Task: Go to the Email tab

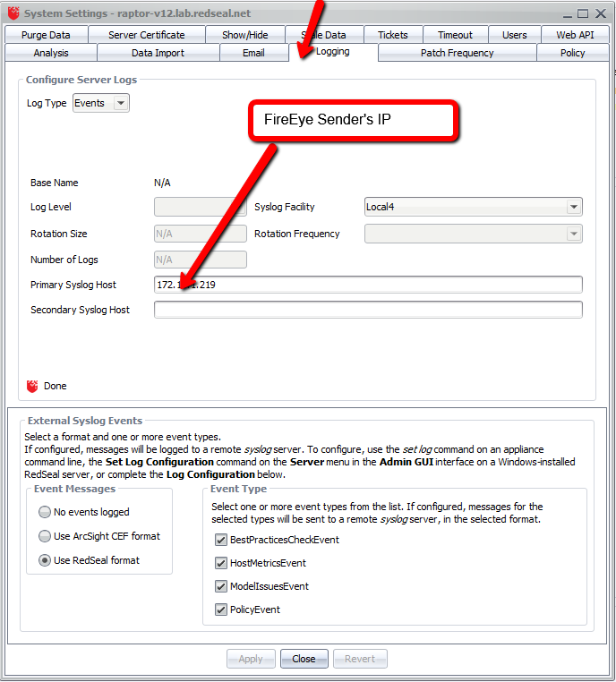Action: [x=253, y=53]
